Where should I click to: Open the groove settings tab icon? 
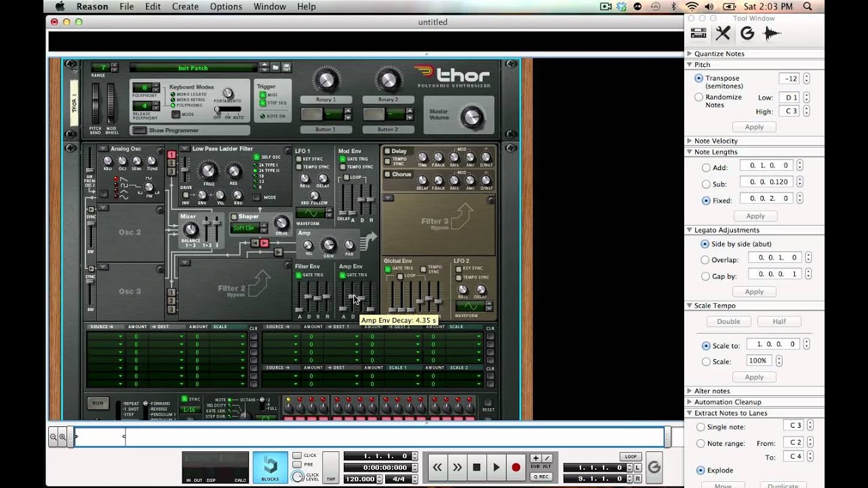coord(747,33)
